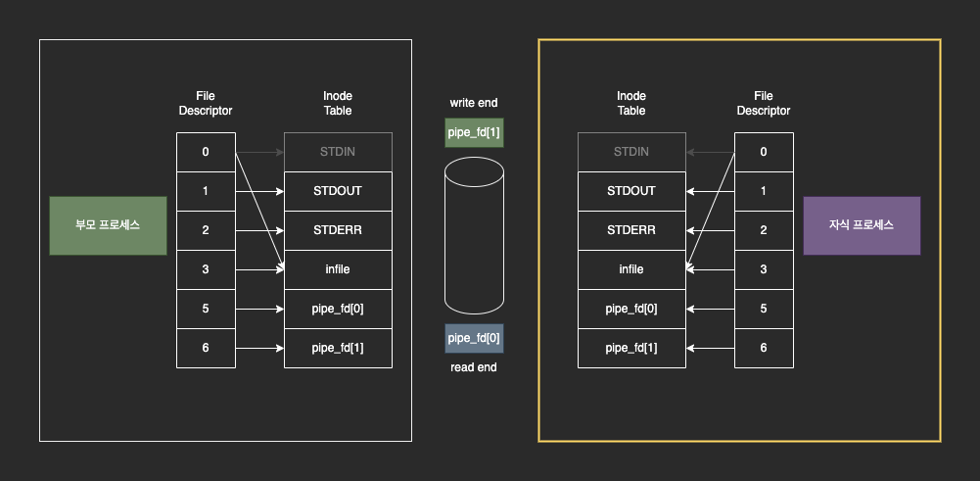The height and width of the screenshot is (481, 980).
Task: Select the infile cell in child inode table
Action: click(x=631, y=269)
